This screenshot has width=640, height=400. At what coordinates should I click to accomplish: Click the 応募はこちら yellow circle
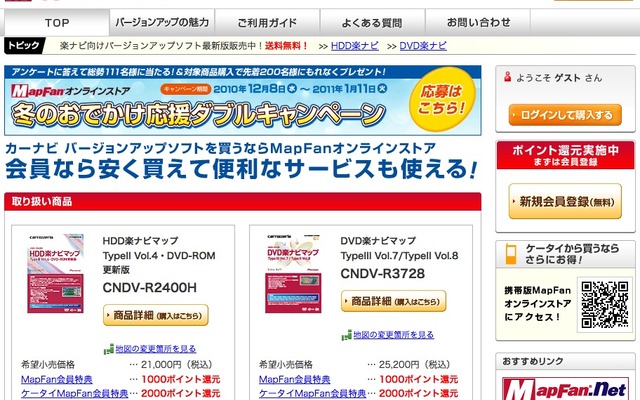pyautogui.click(x=442, y=101)
